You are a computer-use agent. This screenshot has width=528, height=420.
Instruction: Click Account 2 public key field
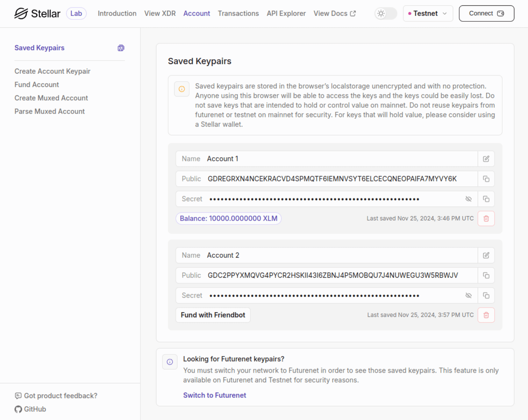326,275
